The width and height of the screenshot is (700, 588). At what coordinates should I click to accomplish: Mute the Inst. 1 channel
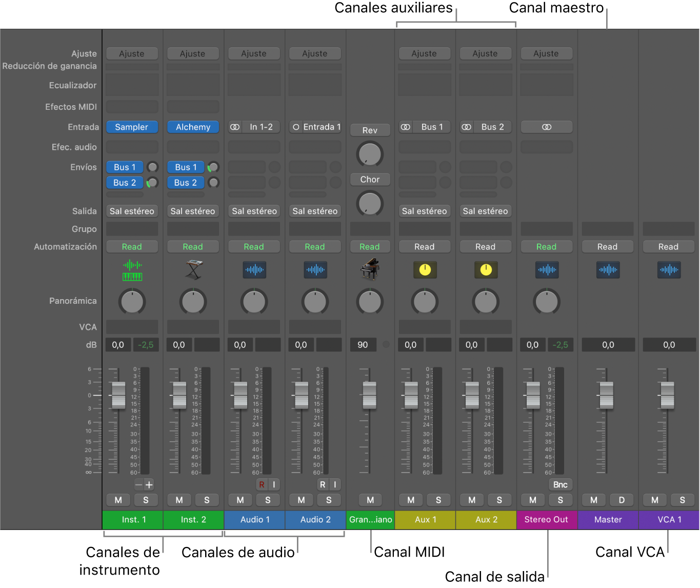point(118,500)
